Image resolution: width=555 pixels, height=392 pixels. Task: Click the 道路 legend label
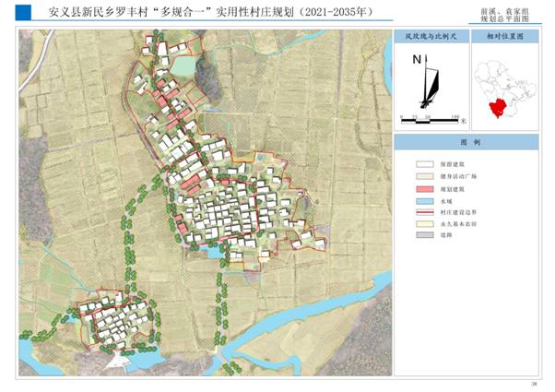tap(446, 235)
